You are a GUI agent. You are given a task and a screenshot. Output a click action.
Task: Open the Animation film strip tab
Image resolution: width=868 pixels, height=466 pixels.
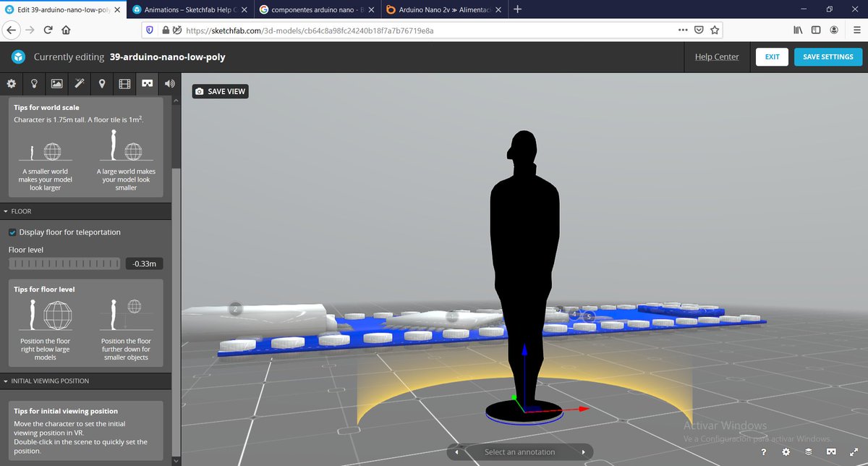(124, 84)
